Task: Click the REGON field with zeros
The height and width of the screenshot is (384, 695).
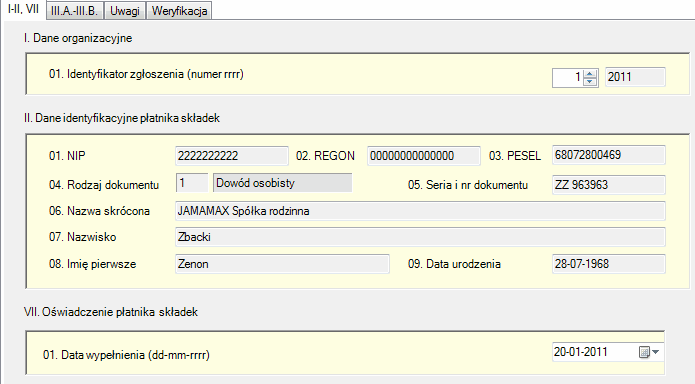Action: click(424, 156)
